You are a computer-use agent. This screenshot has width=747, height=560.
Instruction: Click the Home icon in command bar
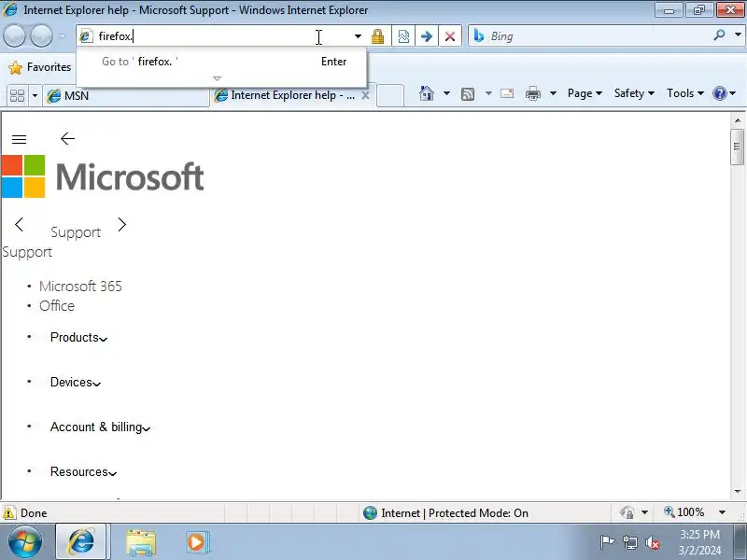point(427,93)
